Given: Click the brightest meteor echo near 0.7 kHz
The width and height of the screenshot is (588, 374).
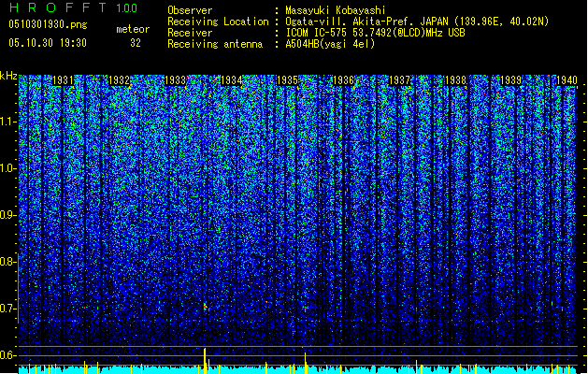Looking at the screenshot, I should pyautogui.click(x=206, y=308).
